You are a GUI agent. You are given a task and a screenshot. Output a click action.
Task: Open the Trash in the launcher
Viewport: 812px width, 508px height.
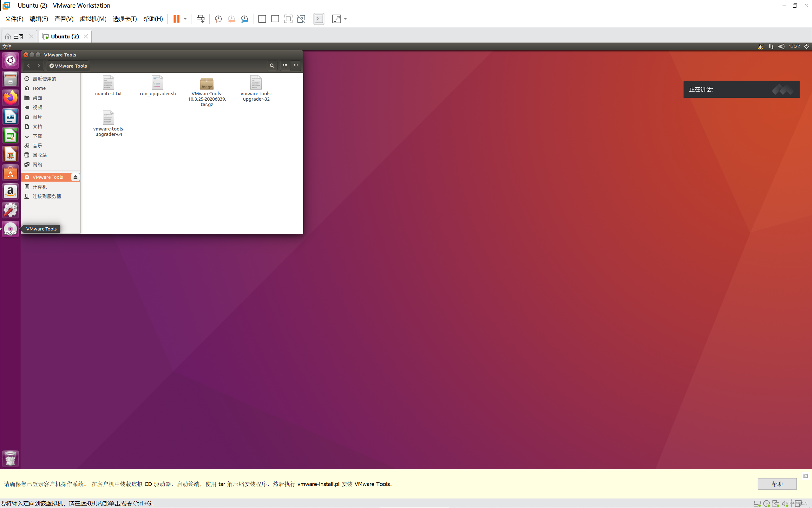(x=10, y=458)
